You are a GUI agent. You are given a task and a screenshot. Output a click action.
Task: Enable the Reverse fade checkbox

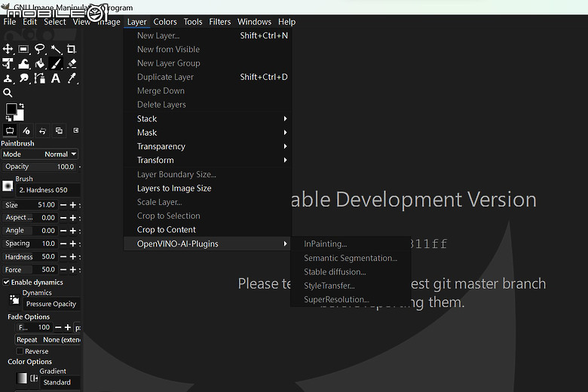coord(20,351)
